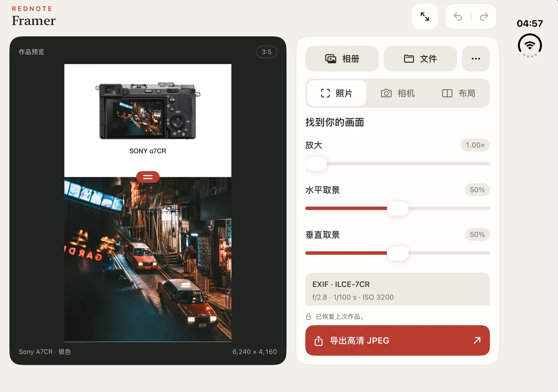This screenshot has width=558, height=392.
Task: Switch to the 布局 tab
Action: [459, 93]
